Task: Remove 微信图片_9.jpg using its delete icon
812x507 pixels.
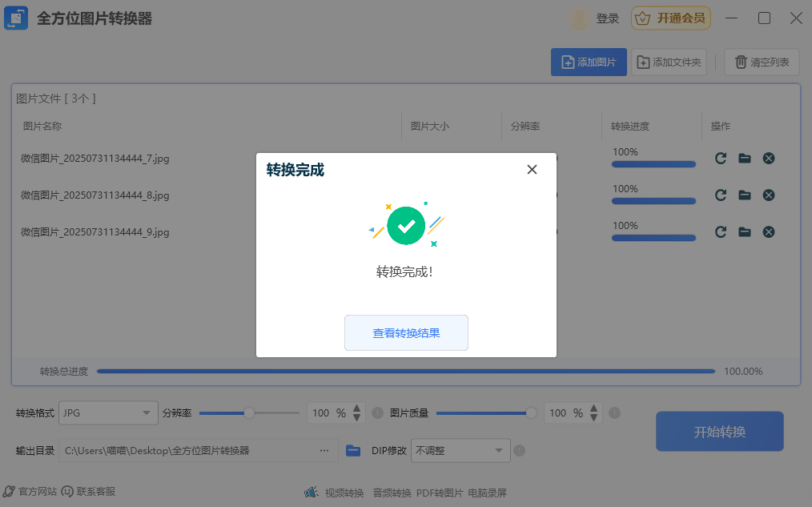Action: pos(769,232)
